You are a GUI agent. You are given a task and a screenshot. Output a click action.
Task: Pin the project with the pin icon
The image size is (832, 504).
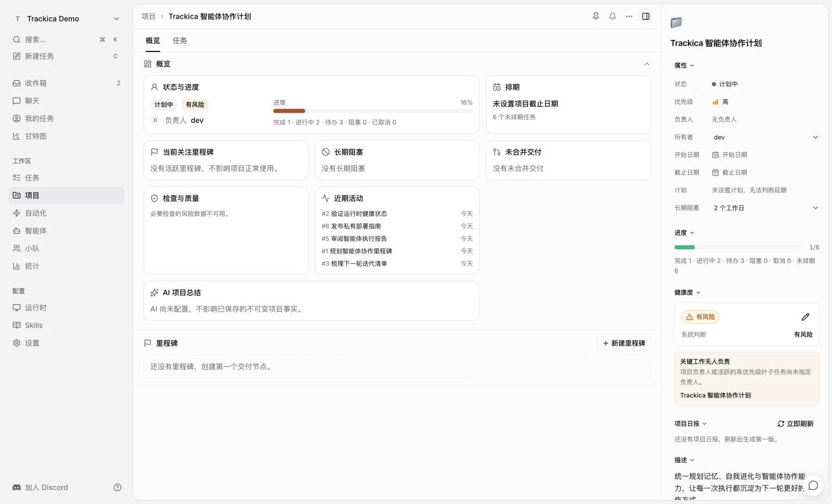(596, 16)
